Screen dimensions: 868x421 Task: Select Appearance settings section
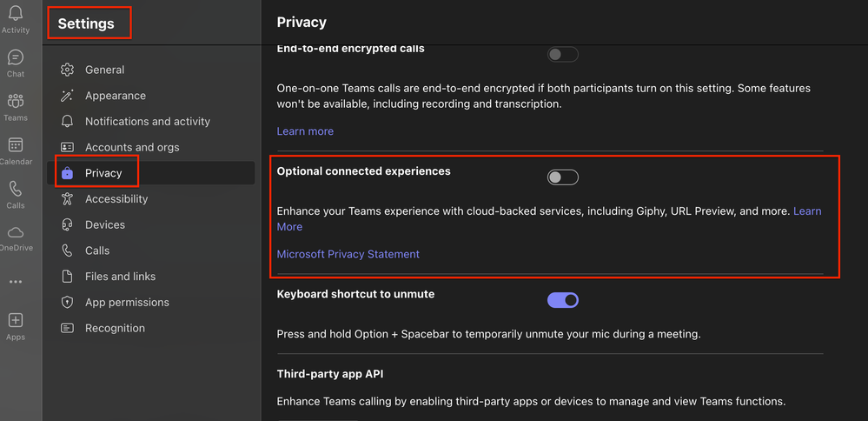pos(115,96)
